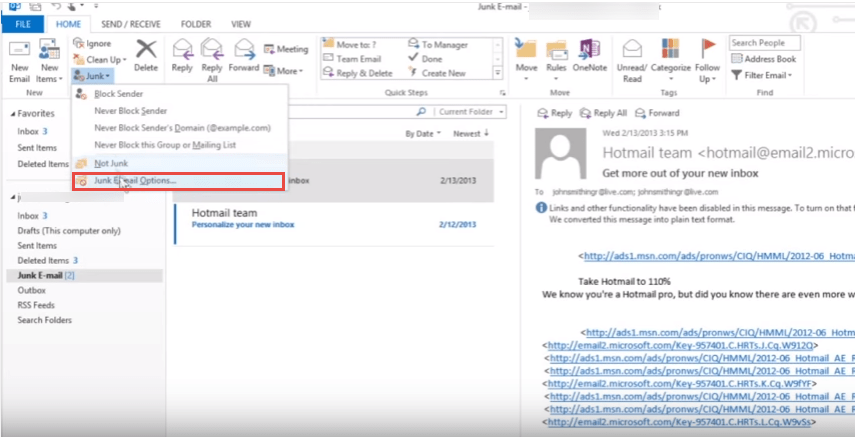Switch to the VIEW tab
Viewport: 855px width, 437px height.
(x=241, y=24)
